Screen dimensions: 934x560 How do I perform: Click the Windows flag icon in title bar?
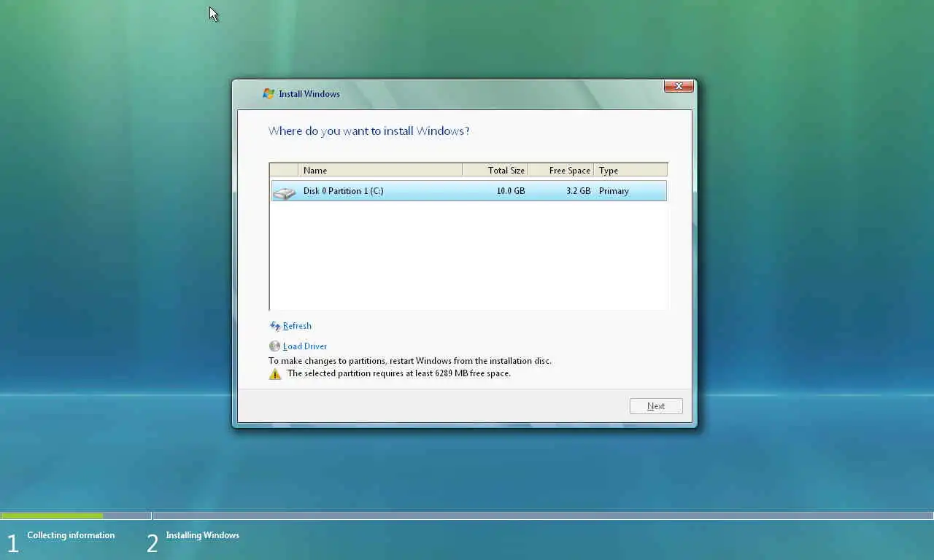point(269,94)
